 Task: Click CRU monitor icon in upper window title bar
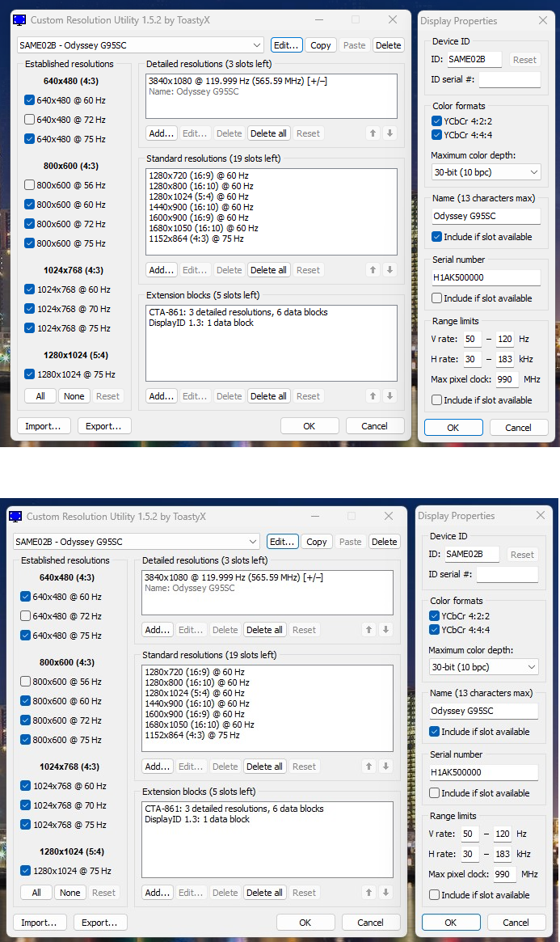tap(19, 20)
